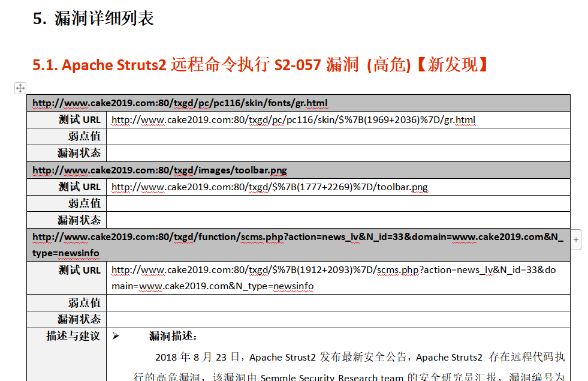Screen dimensions: 588x381
Task: Click the empty 漏洞状态 cell under scms.php
Action: (x=337, y=319)
